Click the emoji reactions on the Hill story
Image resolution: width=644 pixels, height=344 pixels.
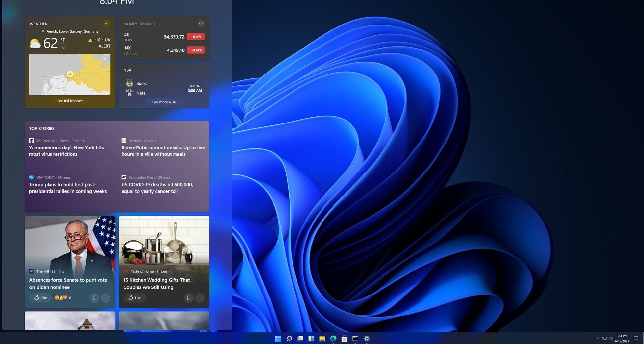62,298
